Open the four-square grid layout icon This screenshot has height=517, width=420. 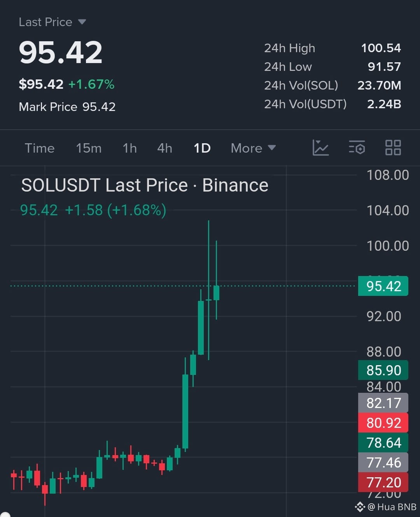[393, 148]
